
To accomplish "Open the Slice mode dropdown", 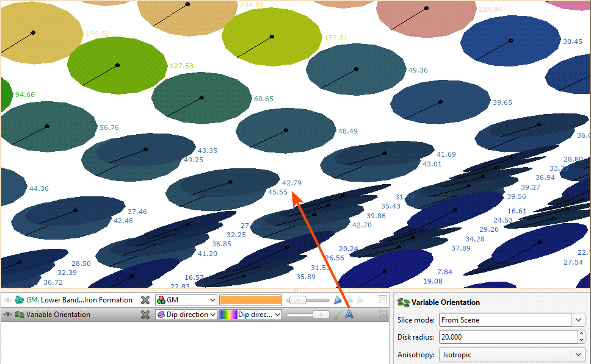I will [579, 319].
